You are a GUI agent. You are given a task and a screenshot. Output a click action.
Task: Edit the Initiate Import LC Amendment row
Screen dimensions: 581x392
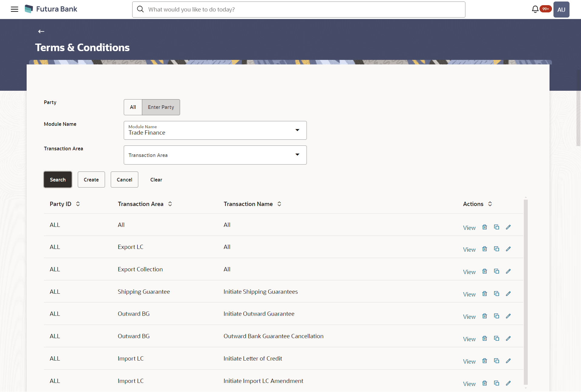[508, 383]
